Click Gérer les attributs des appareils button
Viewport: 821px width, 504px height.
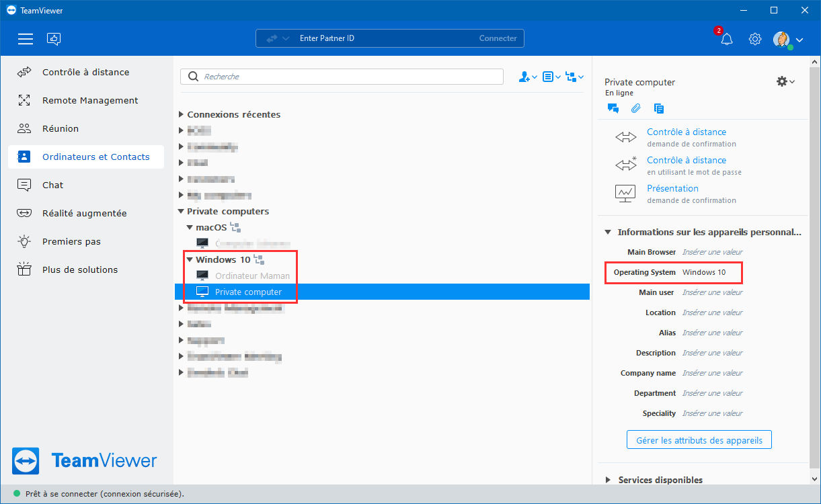(699, 440)
